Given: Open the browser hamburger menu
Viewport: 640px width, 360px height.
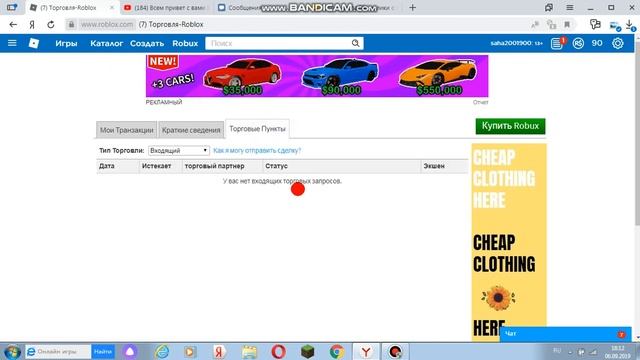Looking at the screenshot, I should (569, 7).
